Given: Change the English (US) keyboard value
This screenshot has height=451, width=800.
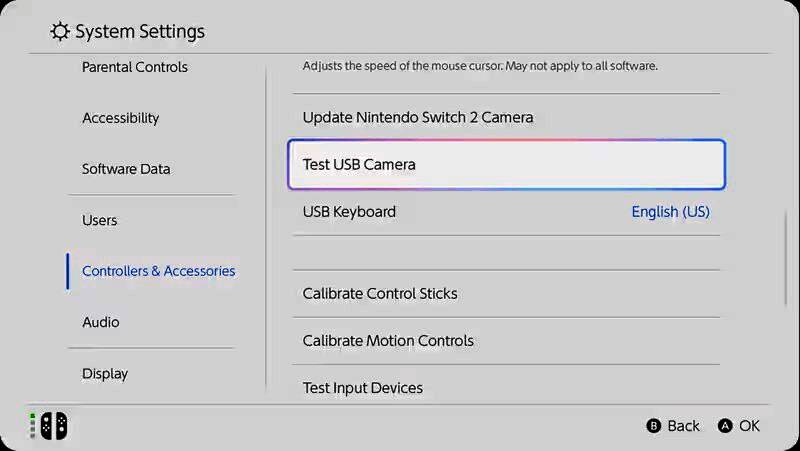Looking at the screenshot, I should click(x=670, y=212).
